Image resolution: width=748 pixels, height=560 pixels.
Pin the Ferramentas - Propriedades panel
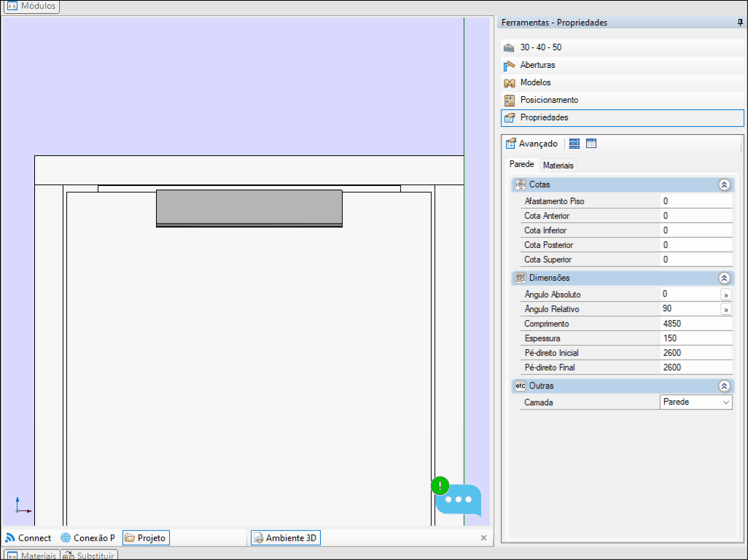click(x=740, y=23)
